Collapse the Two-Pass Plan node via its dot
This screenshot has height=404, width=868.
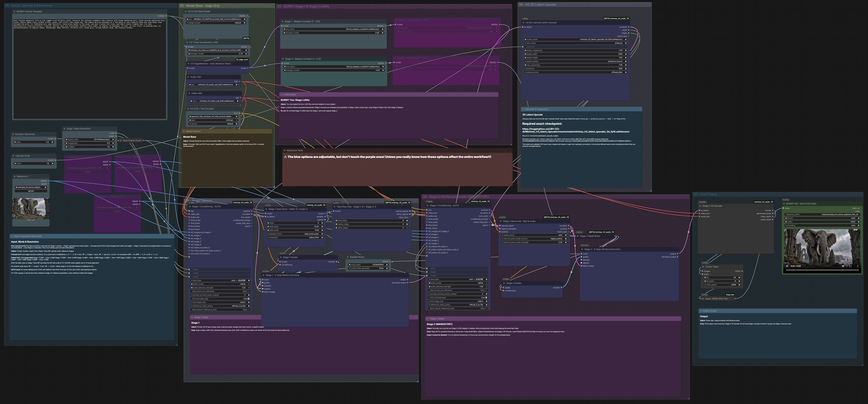[334, 207]
